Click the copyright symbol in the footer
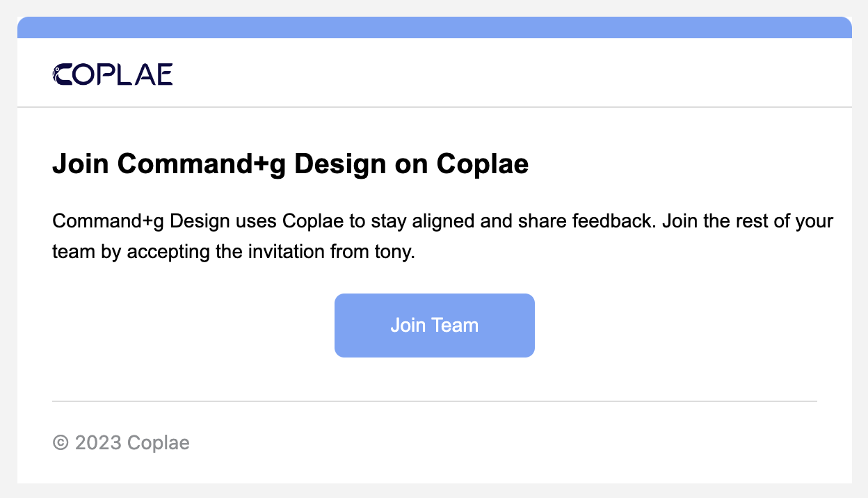Screen dimensions: 868x498 pyautogui.click(x=61, y=442)
